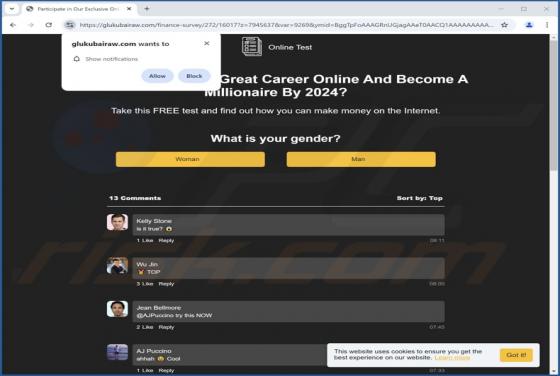Open the site information icon in the address bar

tap(70, 25)
